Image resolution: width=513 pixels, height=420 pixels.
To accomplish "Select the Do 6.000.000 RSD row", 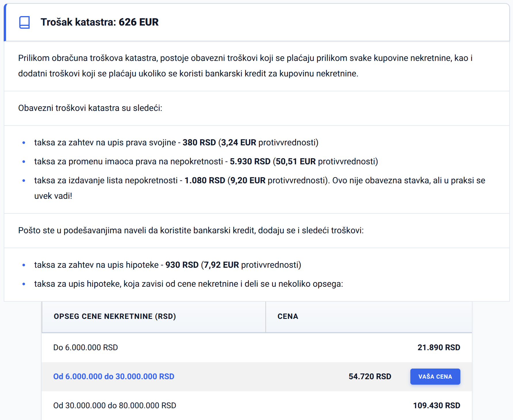I will pyautogui.click(x=257, y=348).
